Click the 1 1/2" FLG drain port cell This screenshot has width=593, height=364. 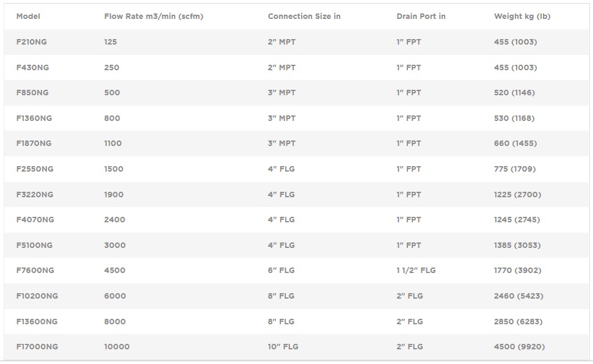pos(416,271)
